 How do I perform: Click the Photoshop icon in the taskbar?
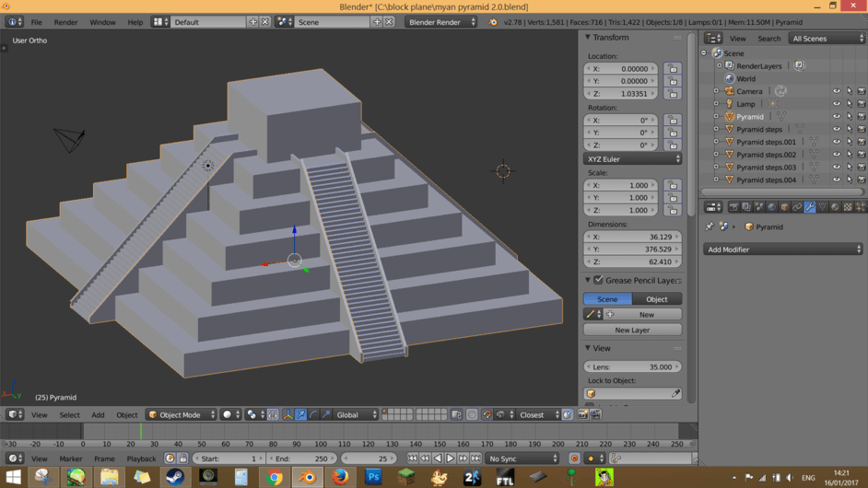pos(373,477)
